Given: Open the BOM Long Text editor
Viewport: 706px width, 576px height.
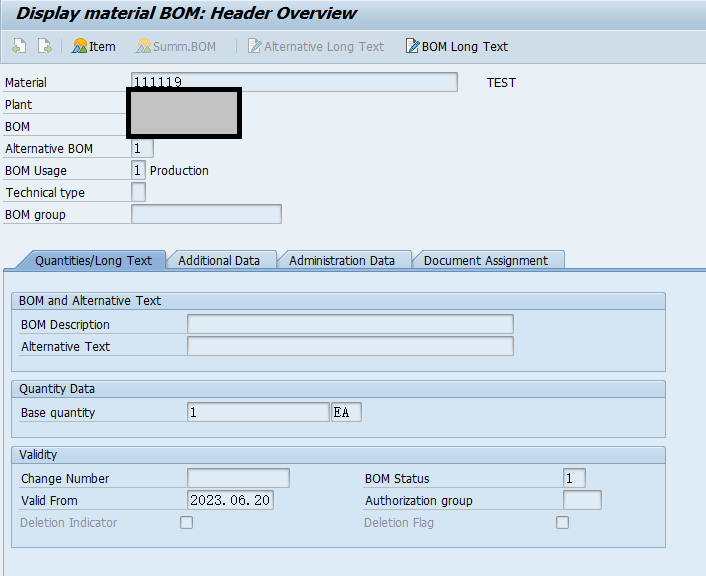Looking at the screenshot, I should (457, 46).
